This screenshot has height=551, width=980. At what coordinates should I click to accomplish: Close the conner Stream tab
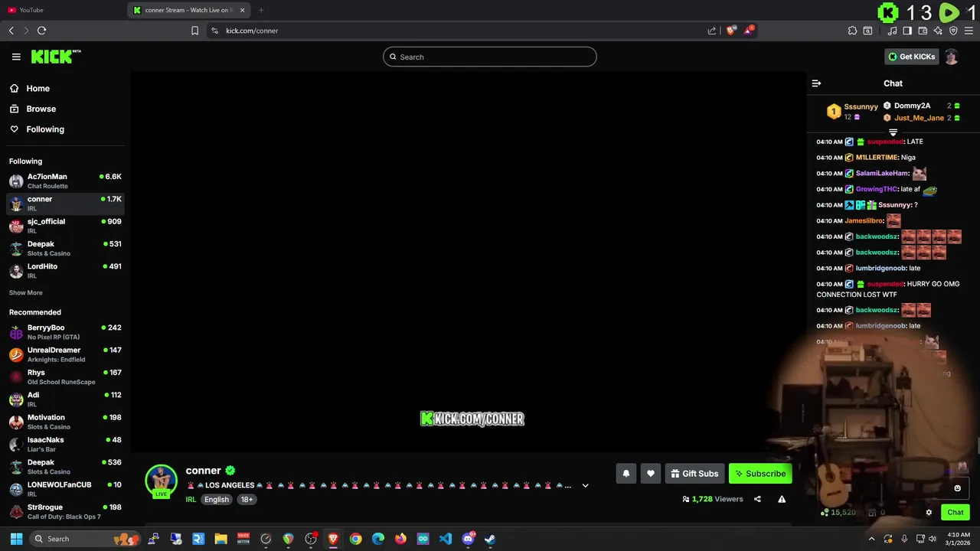coord(243,10)
